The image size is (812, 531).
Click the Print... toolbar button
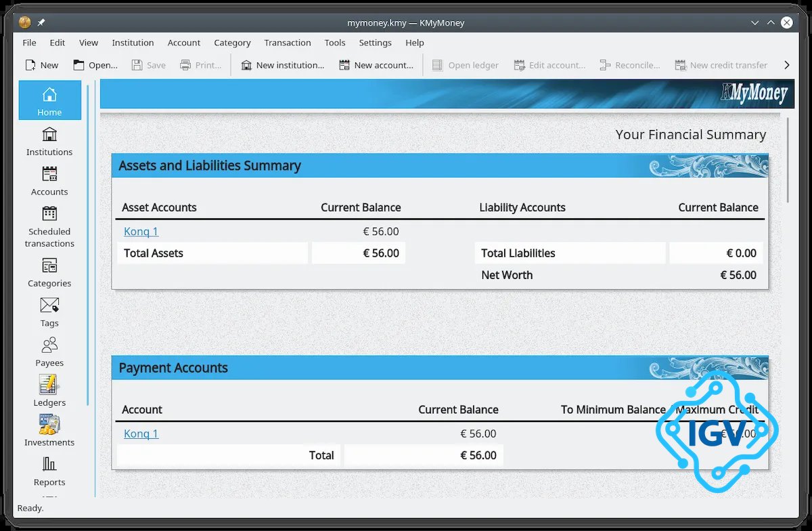tap(201, 65)
